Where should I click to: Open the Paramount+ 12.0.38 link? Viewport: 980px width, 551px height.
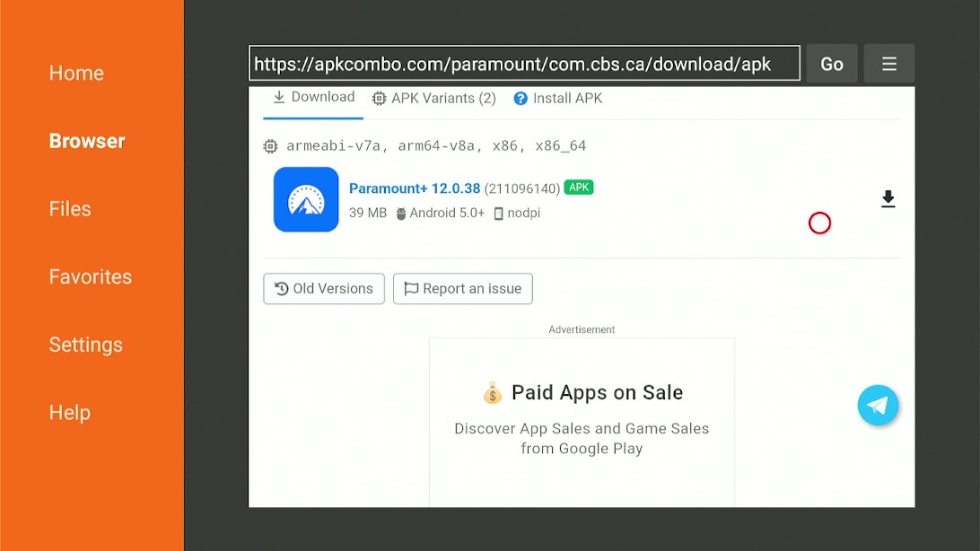click(415, 188)
